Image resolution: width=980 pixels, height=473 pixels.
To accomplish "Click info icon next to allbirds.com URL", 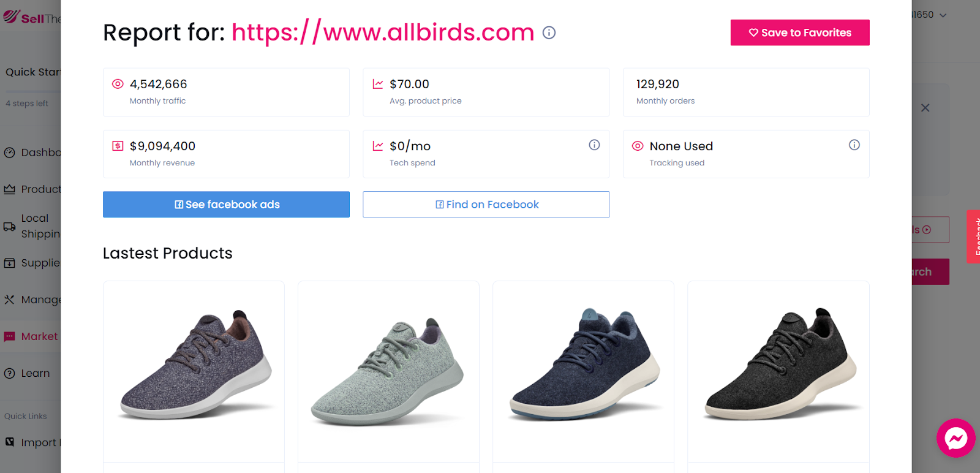I will coord(549,32).
